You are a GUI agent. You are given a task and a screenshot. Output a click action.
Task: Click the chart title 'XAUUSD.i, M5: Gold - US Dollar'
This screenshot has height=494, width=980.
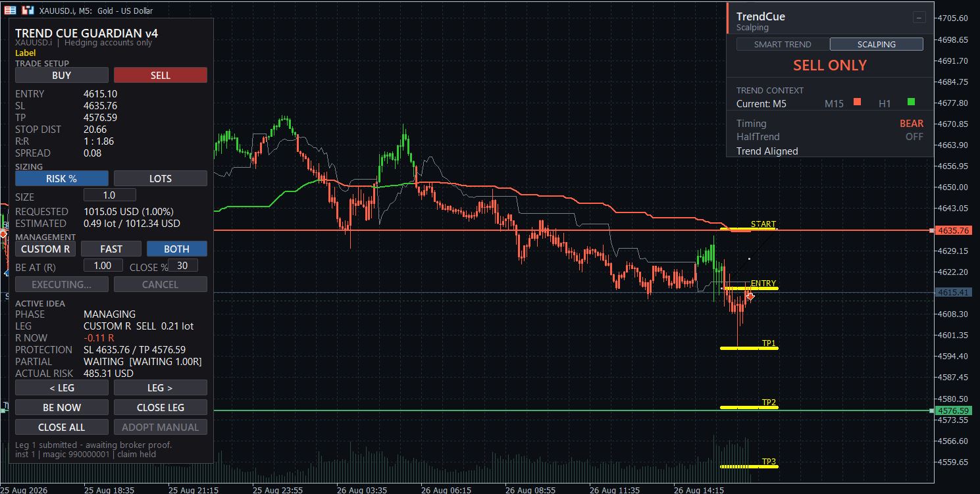click(x=95, y=11)
